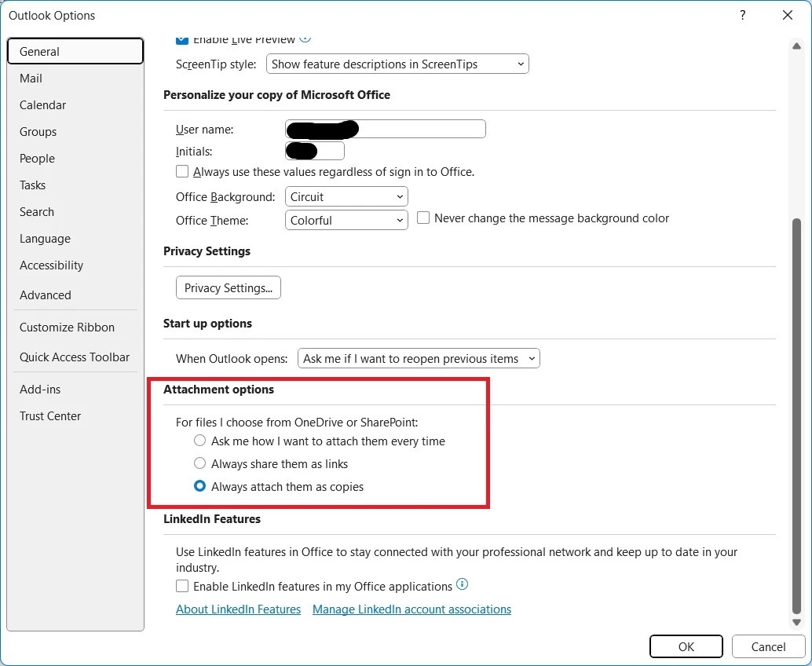The width and height of the screenshot is (812, 666).
Task: Enable LinkedIn features in my Office applications
Action: 181,586
